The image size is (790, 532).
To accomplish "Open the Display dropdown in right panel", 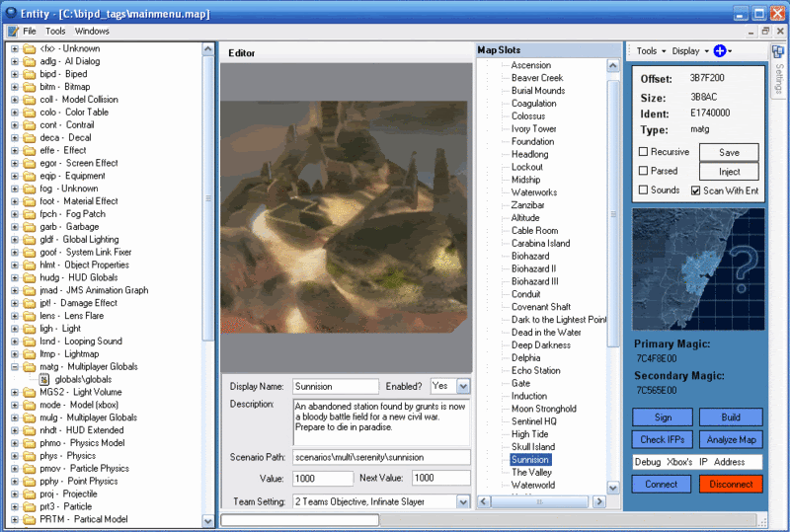I will [690, 51].
